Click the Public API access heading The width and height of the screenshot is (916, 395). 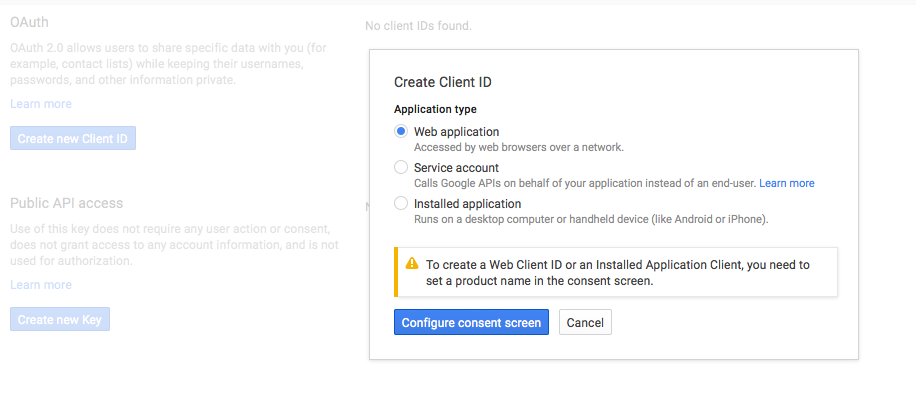pos(67,203)
